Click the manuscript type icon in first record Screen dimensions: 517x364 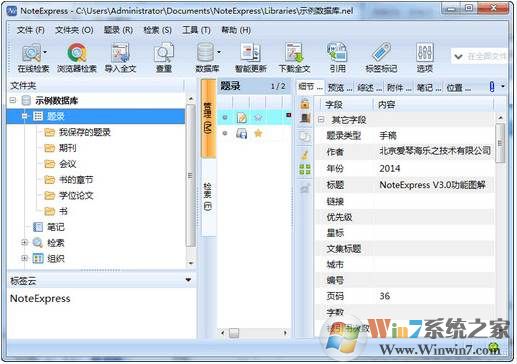click(x=242, y=117)
